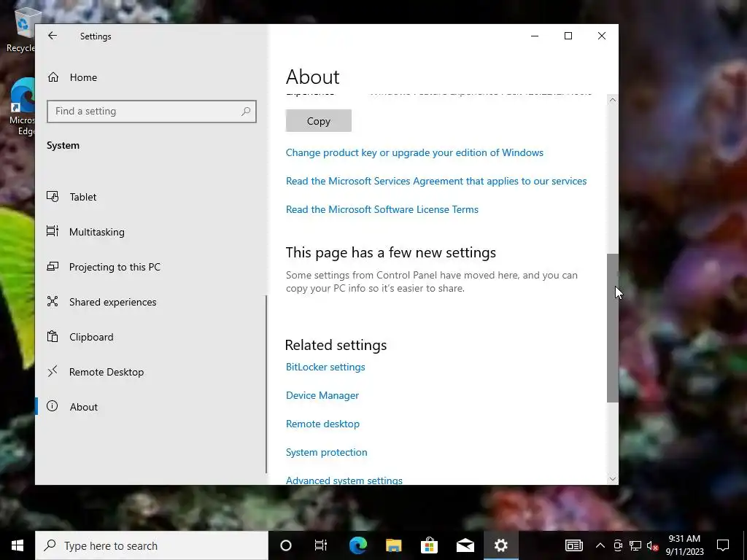Click the muted volume tray icon
The width and height of the screenshot is (747, 560).
[x=652, y=545]
